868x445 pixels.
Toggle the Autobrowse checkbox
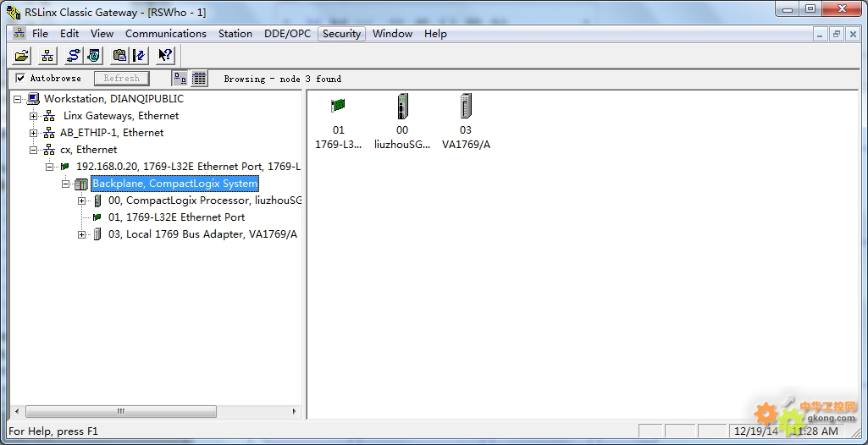click(20, 78)
